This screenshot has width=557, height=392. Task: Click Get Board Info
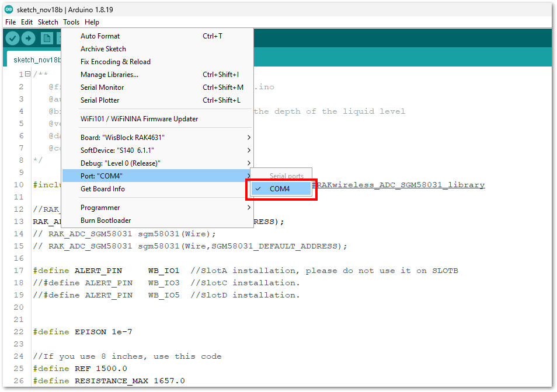point(157,189)
